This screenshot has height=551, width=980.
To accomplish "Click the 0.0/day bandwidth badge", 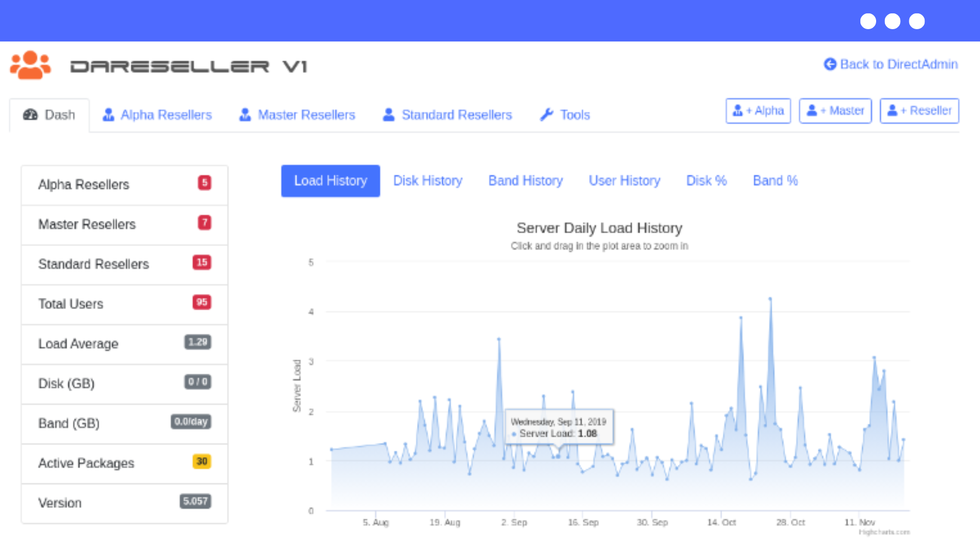I will tap(191, 422).
